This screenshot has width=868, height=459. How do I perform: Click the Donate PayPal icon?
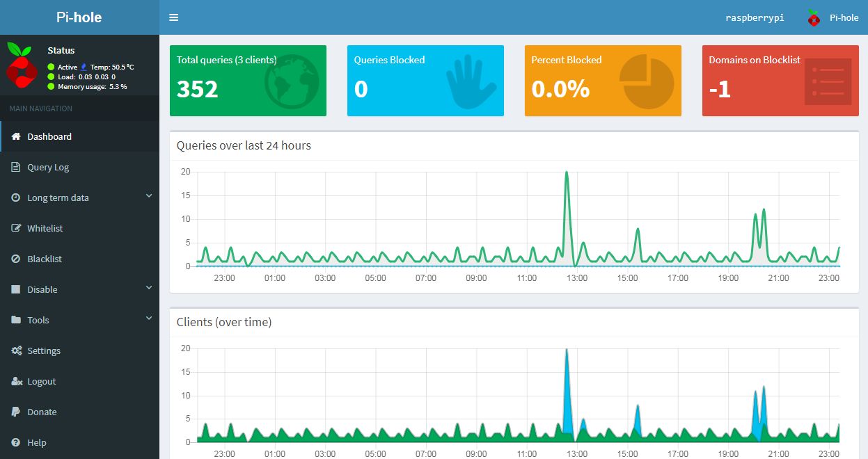click(16, 412)
